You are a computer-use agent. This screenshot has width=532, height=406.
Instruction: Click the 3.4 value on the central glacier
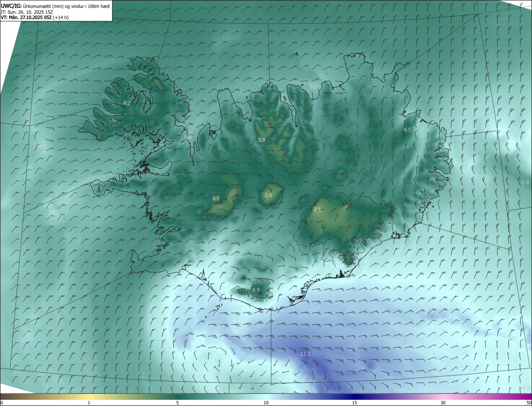click(268, 196)
